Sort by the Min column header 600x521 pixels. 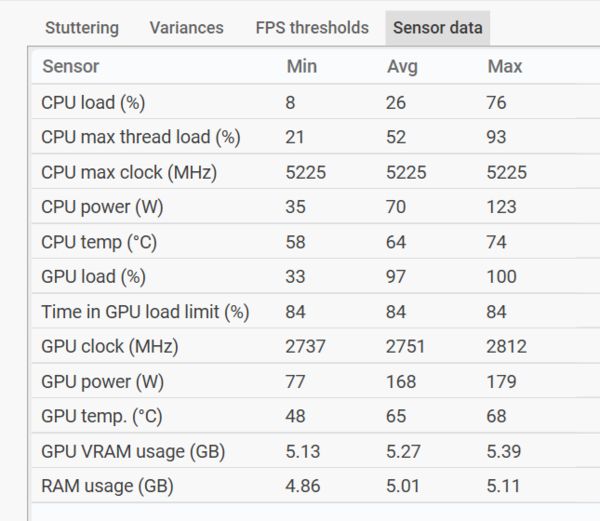click(301, 67)
